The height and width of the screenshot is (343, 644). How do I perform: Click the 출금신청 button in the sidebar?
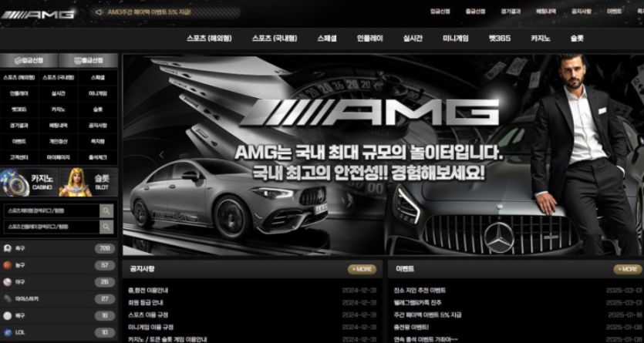(x=88, y=61)
